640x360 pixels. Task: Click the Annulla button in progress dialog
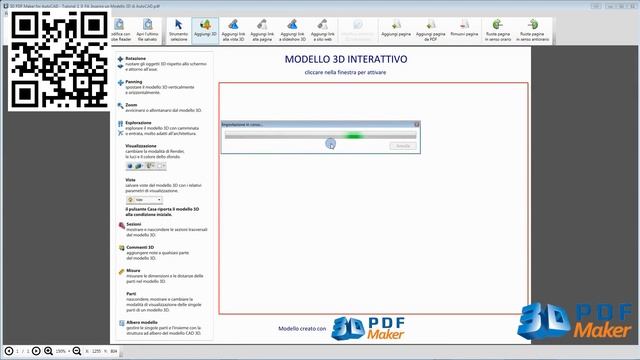403,146
